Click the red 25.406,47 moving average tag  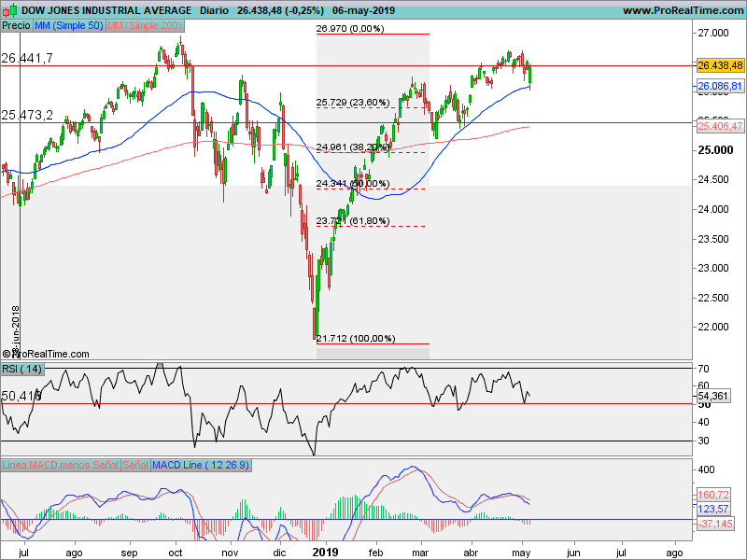(720, 126)
